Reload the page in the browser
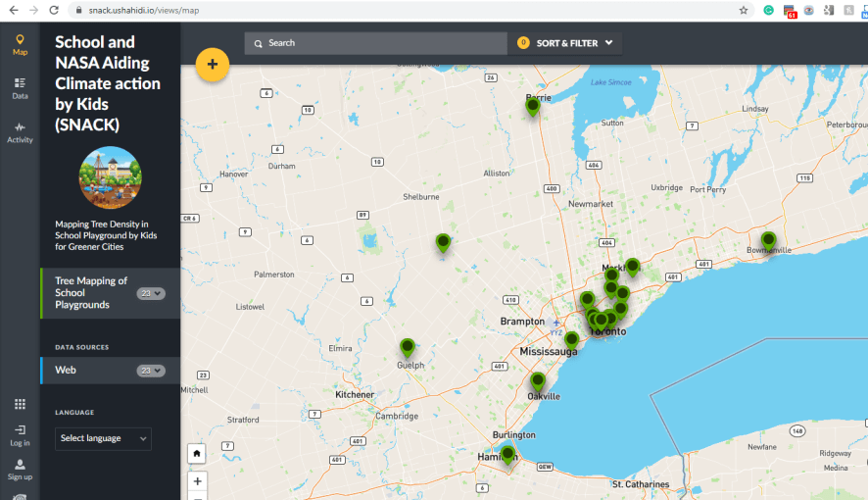 (55, 10)
